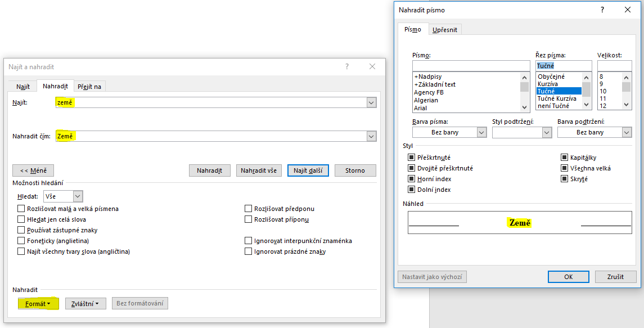Switch to the Upřesnit tab
Viewport: 644px width, 328px height.
coord(445,30)
